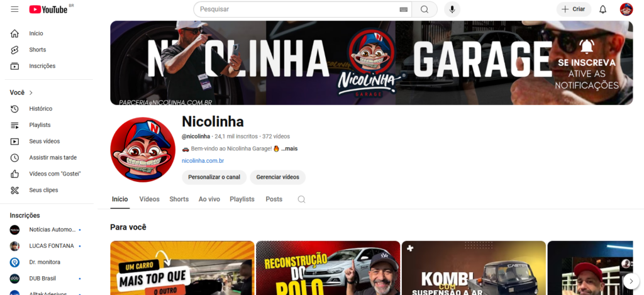Switch to the Ao vivo tab
Image resolution: width=644 pixels, height=295 pixels.
[x=209, y=199]
